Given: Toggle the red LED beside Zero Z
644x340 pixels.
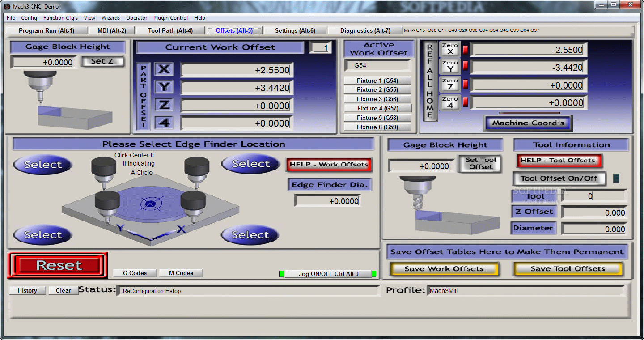Looking at the screenshot, I should pyautogui.click(x=465, y=84).
